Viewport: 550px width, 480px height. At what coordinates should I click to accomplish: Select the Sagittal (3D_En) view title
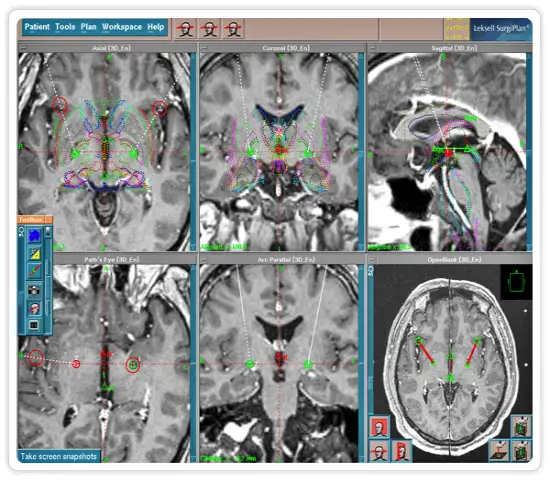click(x=454, y=48)
